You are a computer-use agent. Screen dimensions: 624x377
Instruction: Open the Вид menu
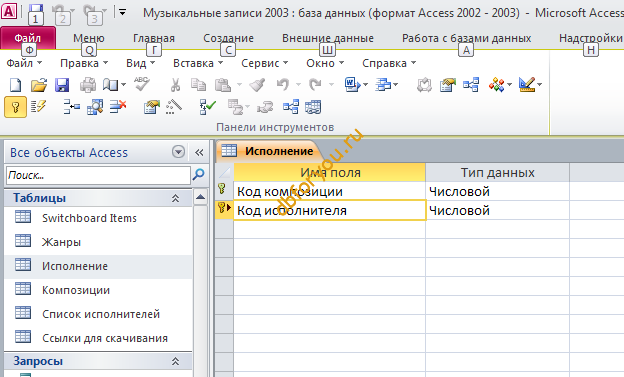tap(140, 63)
